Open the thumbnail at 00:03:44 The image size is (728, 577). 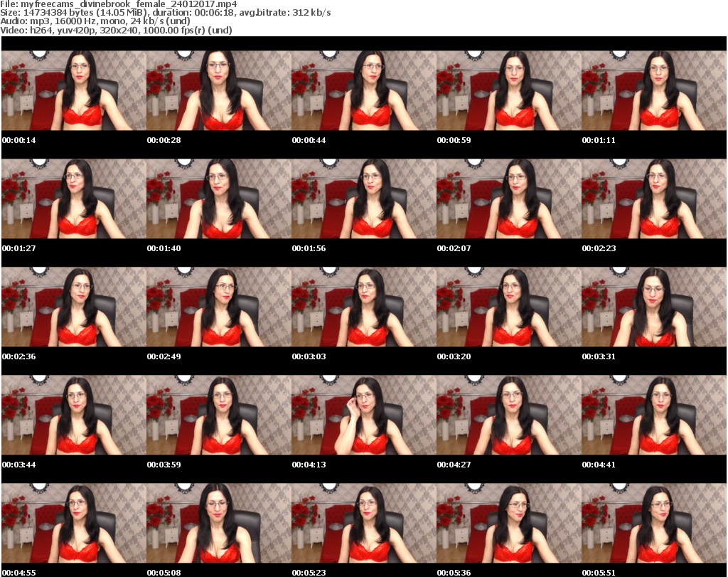point(74,415)
